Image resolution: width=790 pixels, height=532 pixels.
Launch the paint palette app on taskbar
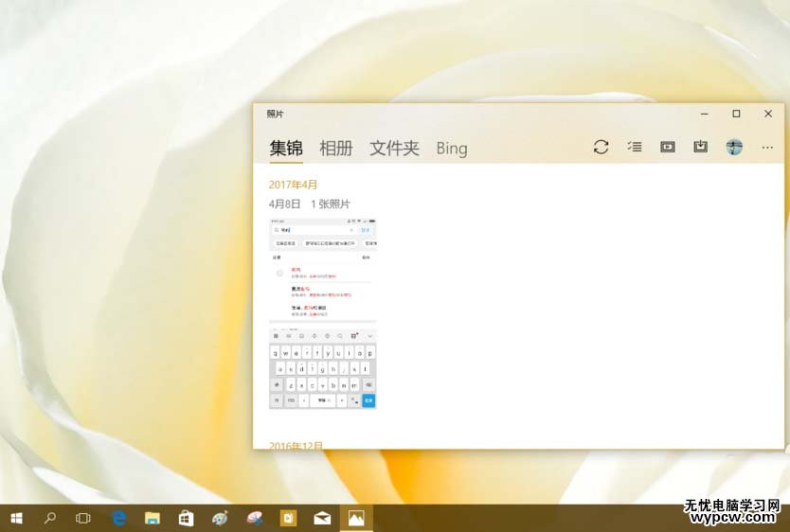(220, 518)
